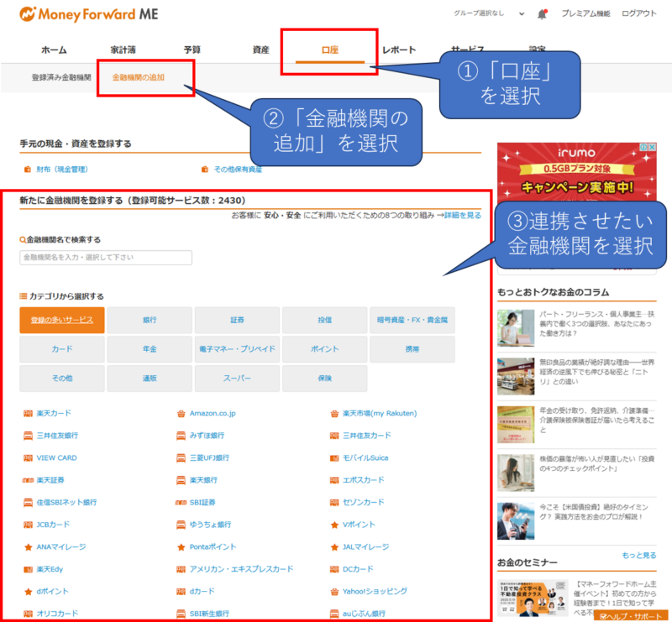Viewport: 672px width, 622px height.
Task: Click the もっと見る link
Action: (x=639, y=556)
